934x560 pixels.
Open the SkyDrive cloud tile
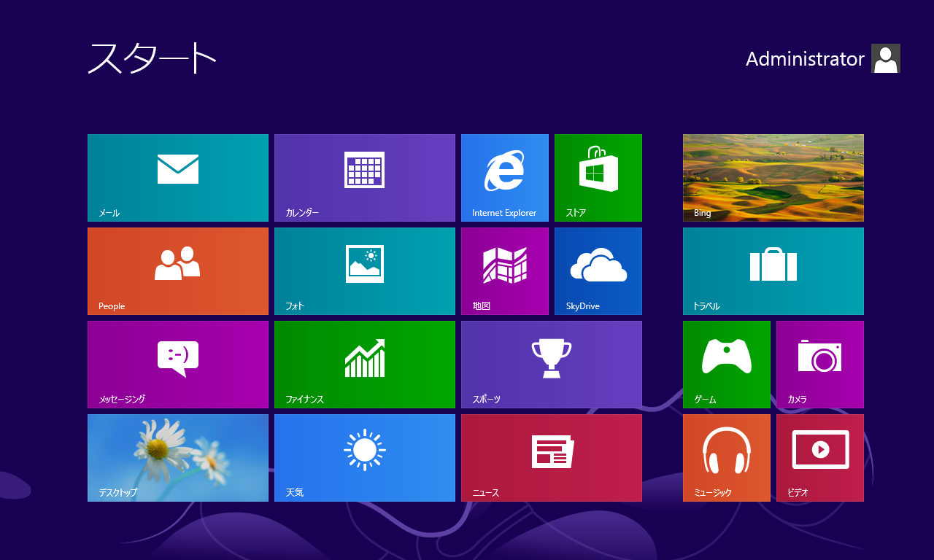click(x=598, y=271)
